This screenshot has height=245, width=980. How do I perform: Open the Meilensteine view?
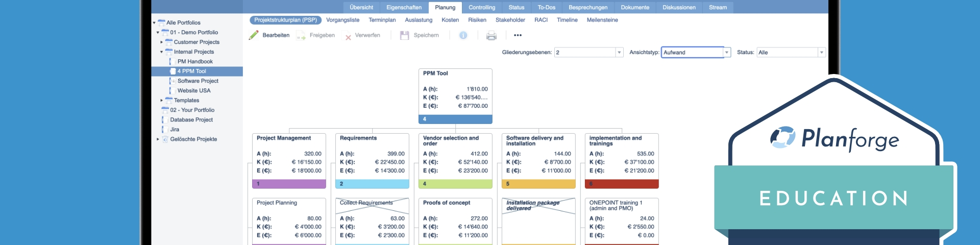coord(602,20)
